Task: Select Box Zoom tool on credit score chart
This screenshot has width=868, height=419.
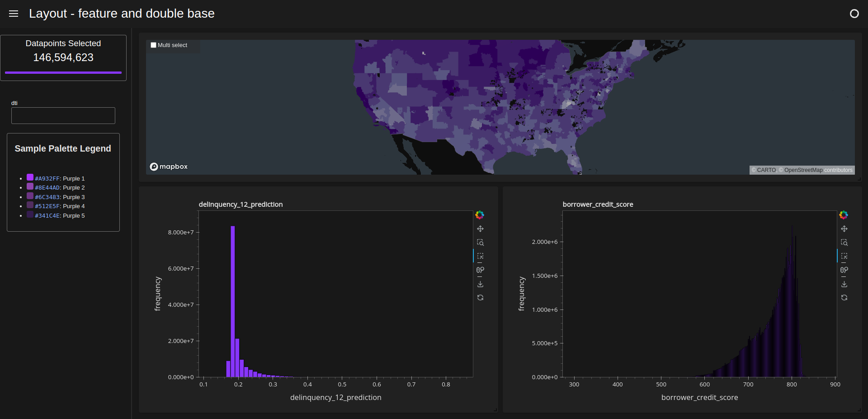Action: 844,243
